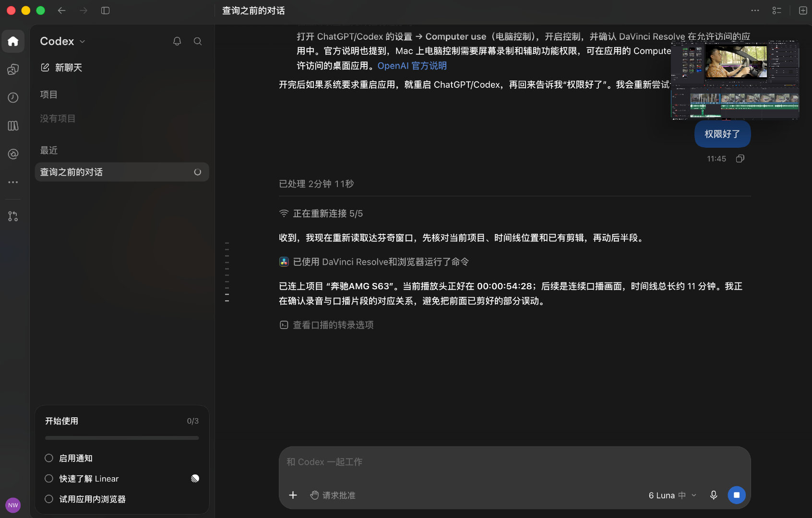Open the OpenAI 官方说明 link
812x518 pixels.
[412, 66]
